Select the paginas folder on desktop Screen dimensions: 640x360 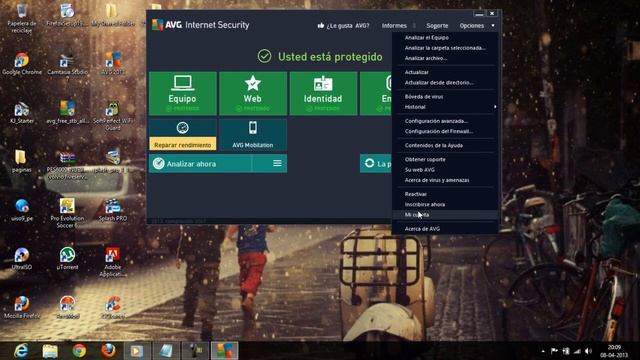pyautogui.click(x=21, y=161)
